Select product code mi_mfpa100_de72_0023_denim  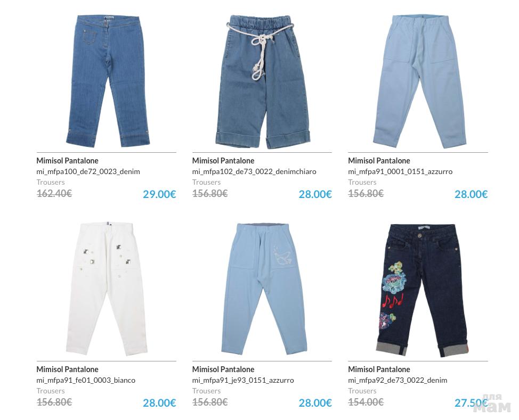click(88, 171)
